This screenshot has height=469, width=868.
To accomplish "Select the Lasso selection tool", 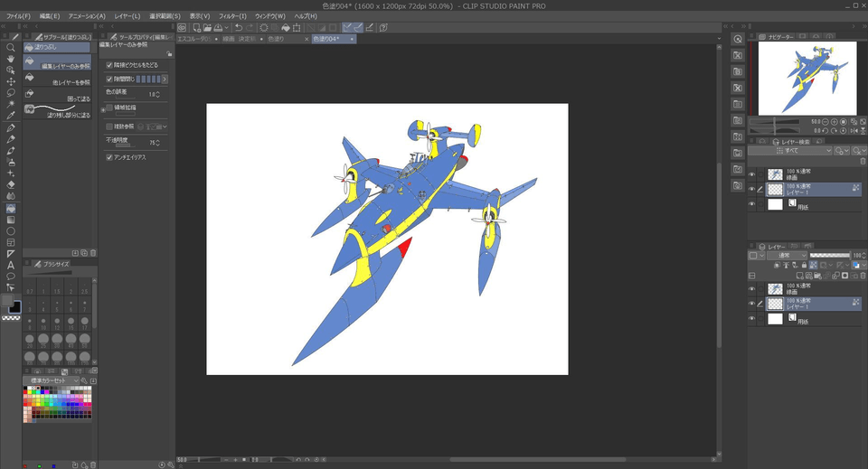I will [11, 93].
